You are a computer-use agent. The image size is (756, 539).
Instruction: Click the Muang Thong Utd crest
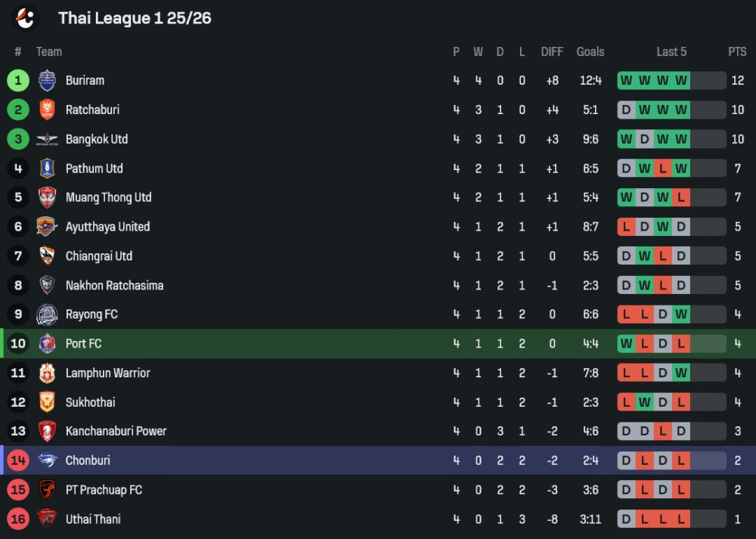click(47, 197)
